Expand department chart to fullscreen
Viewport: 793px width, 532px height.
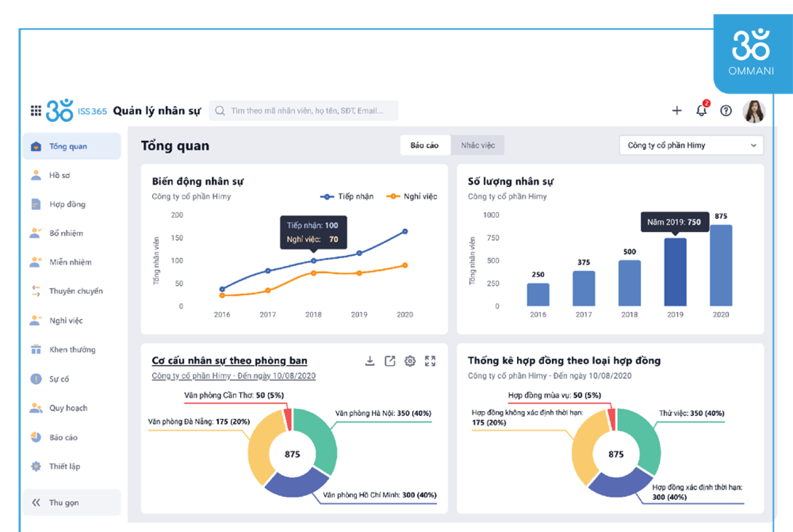(430, 361)
